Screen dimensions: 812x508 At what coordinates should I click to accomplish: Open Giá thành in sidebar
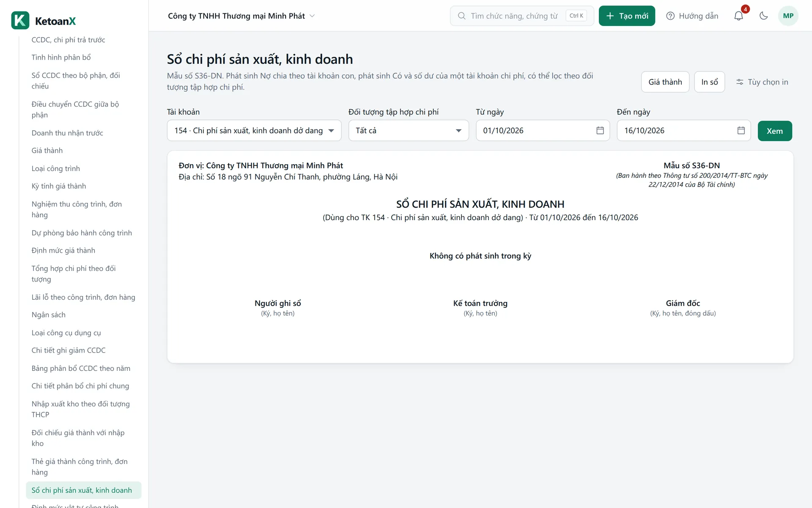coord(47,151)
